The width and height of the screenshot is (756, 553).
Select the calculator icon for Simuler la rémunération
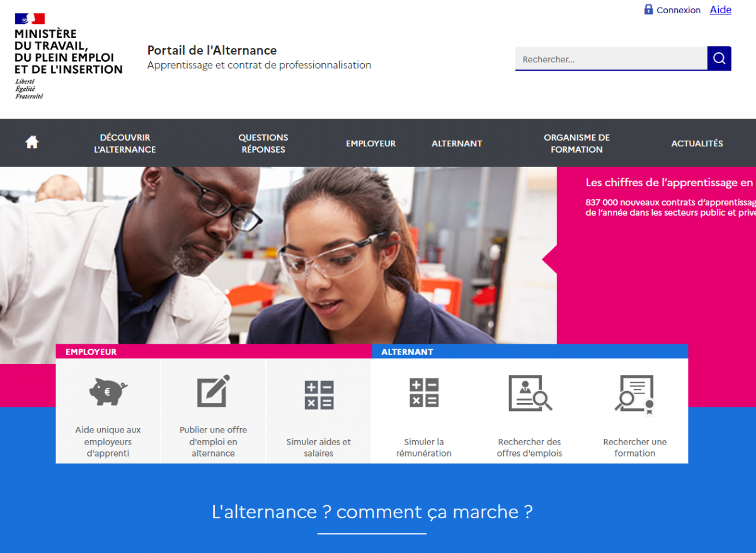[424, 392]
